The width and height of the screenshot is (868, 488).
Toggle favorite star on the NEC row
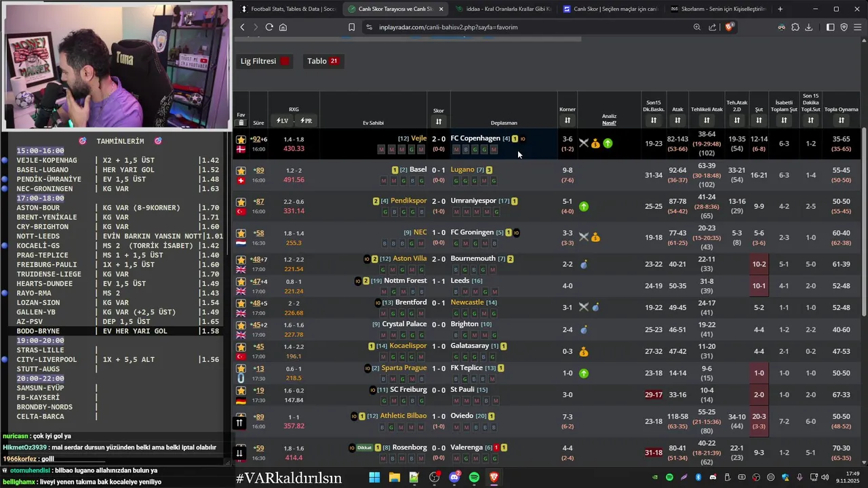coord(241,233)
